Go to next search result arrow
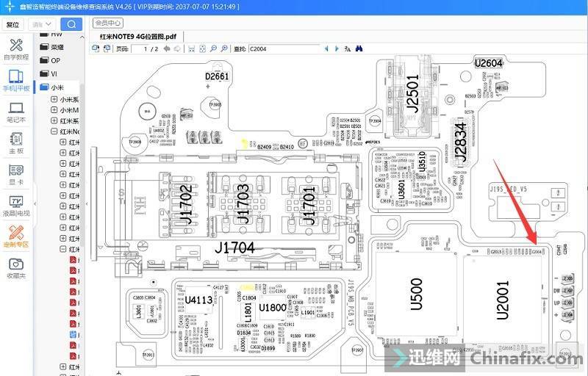Screen dimensions: 588x376 click(337, 49)
